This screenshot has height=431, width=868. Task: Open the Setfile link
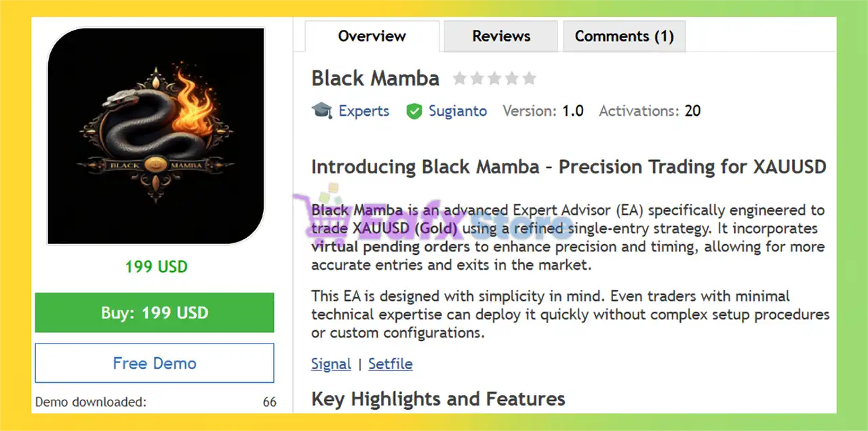391,364
